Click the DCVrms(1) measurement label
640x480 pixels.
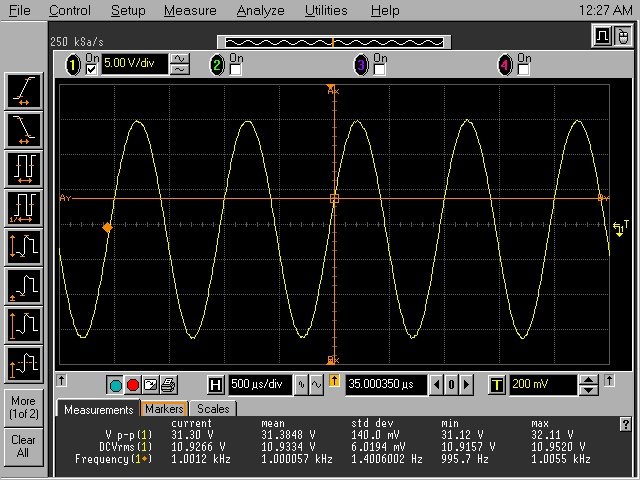(126, 447)
